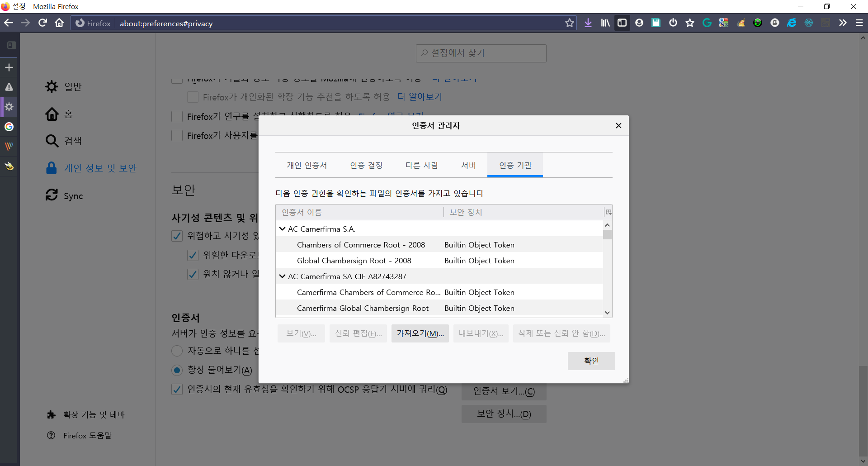Image resolution: width=868 pixels, height=466 pixels.
Task: Open the Library bookshelf icon
Action: [x=605, y=23]
